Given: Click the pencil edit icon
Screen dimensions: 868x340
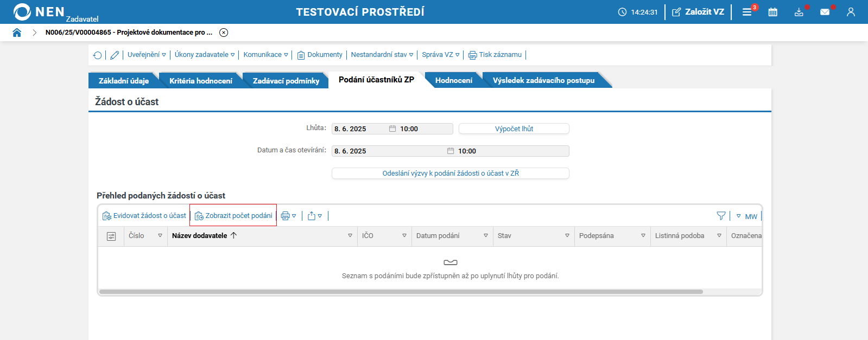Looking at the screenshot, I should pos(115,55).
